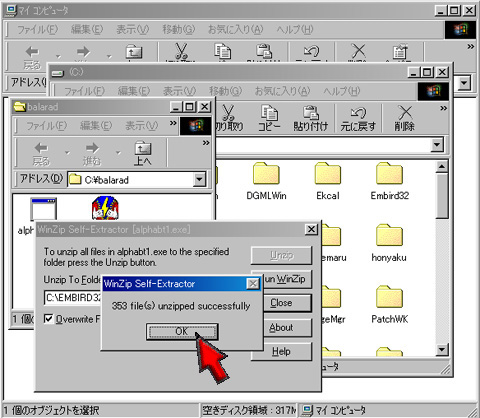The height and width of the screenshot is (418, 480).
Task: Click the Cut scissors icon in C: window
Action: point(228,113)
